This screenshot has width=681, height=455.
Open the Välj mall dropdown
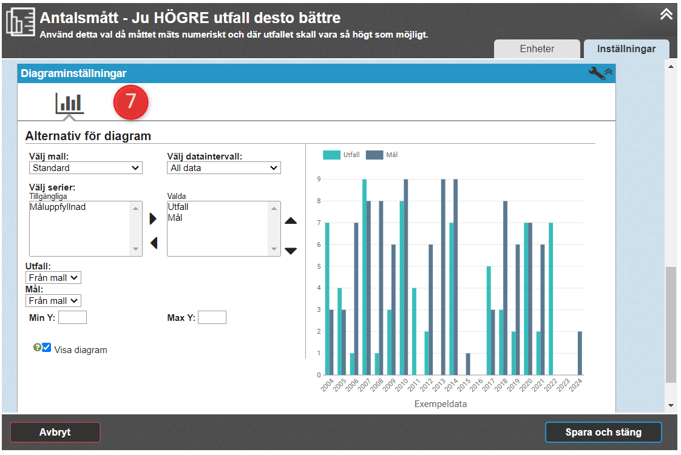coord(84,168)
